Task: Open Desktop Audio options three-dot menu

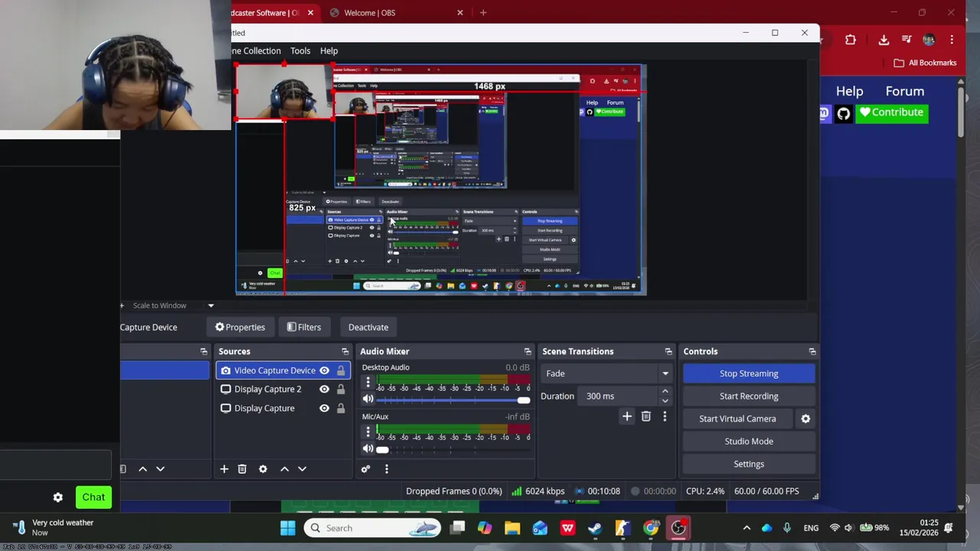Action: pyautogui.click(x=367, y=383)
